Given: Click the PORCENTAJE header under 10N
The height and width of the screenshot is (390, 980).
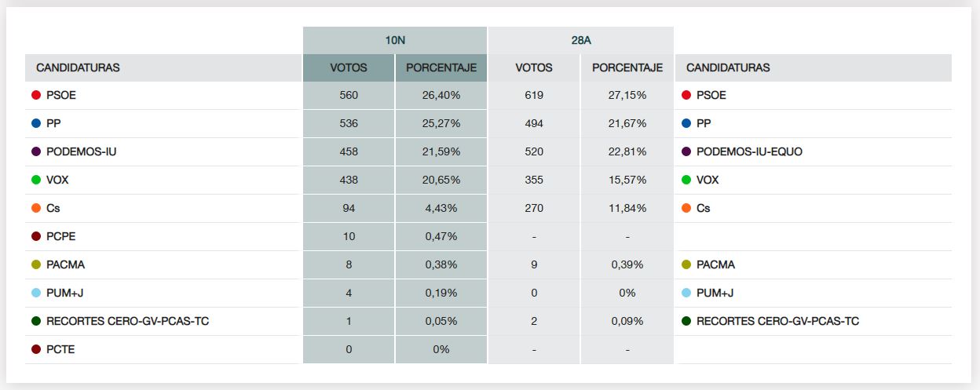Looking at the screenshot, I should coord(441,67).
